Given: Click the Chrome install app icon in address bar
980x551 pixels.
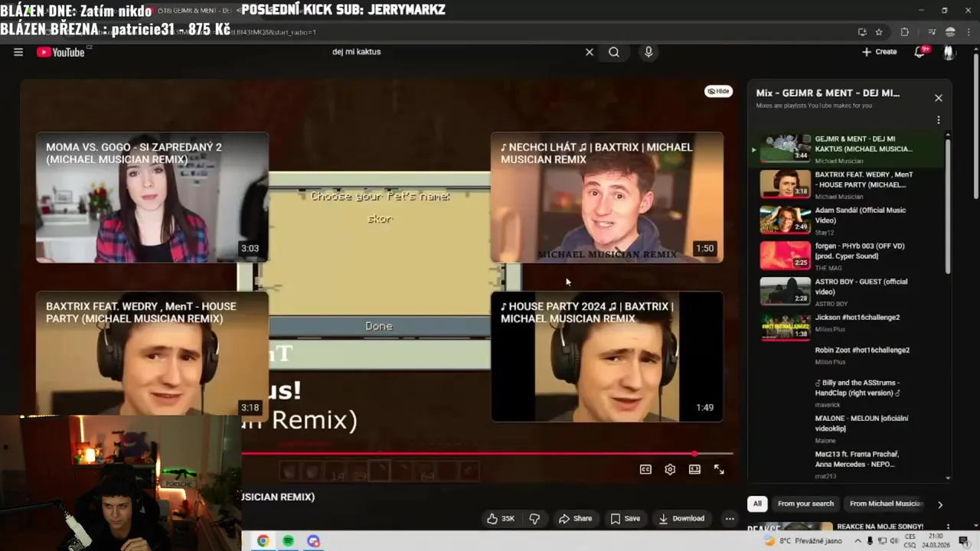Looking at the screenshot, I should pos(862,32).
